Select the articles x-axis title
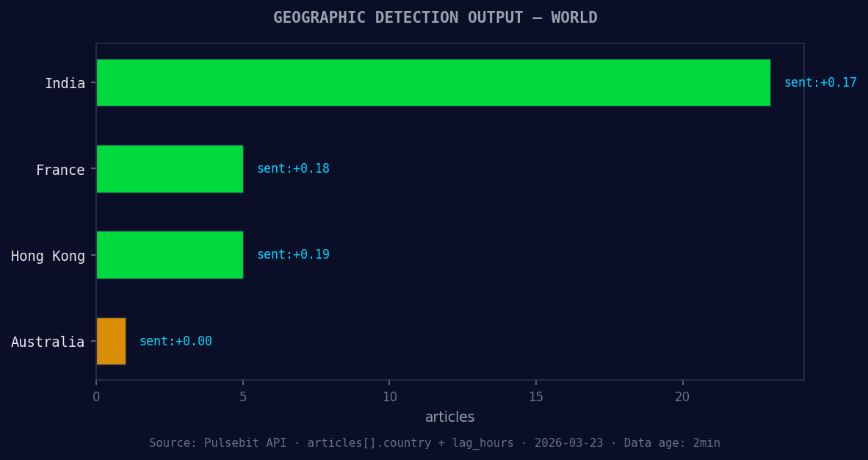 pyautogui.click(x=449, y=417)
